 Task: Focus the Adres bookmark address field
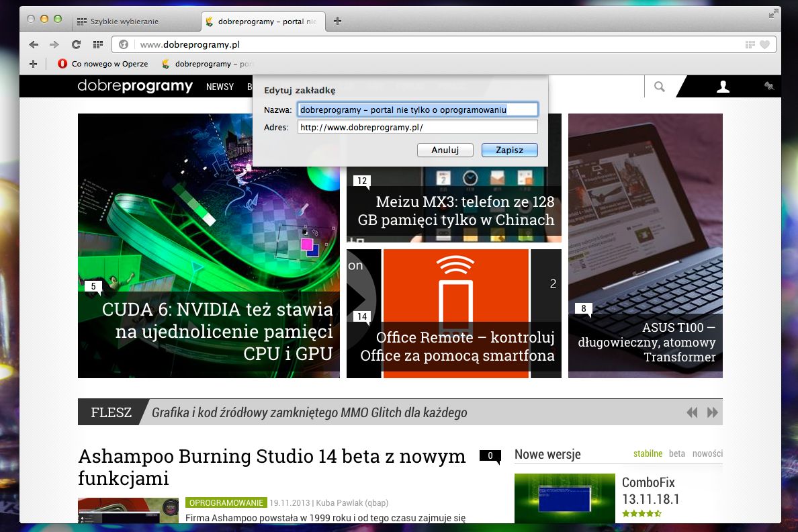tap(417, 127)
